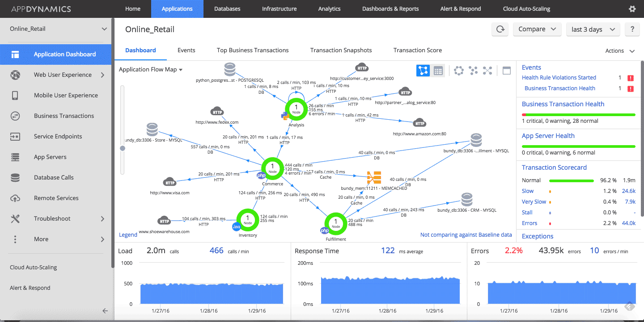Apply the circular layout icon

(x=458, y=71)
